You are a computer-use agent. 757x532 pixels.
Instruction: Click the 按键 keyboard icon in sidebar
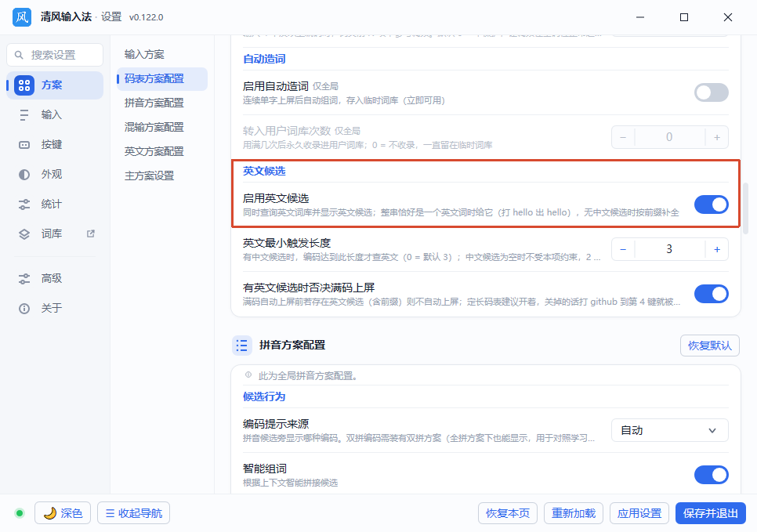point(24,145)
